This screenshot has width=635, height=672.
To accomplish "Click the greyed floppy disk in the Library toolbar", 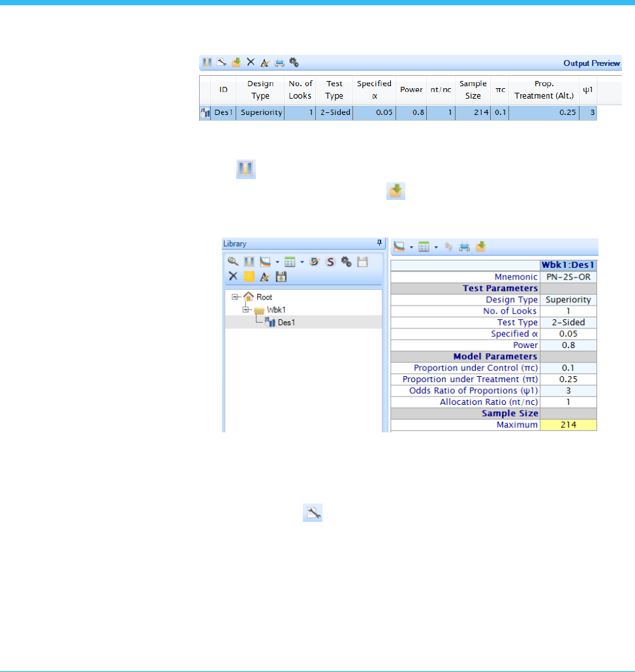I will pos(363,261).
